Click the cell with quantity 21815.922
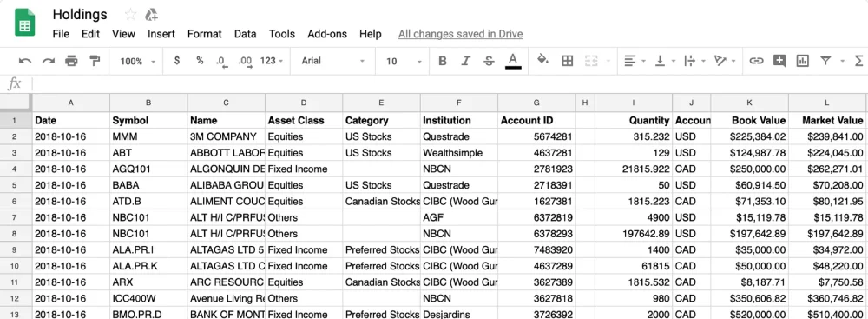The width and height of the screenshot is (868, 319). coord(634,169)
